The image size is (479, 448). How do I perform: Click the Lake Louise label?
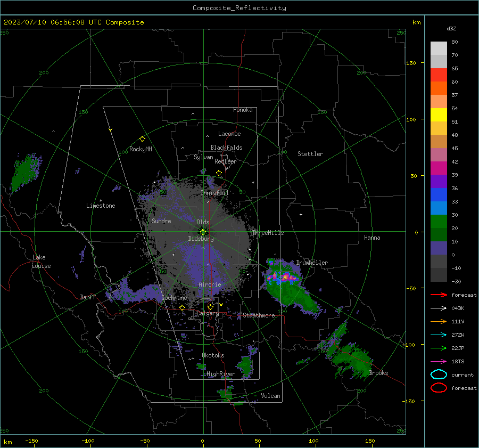pyautogui.click(x=41, y=262)
